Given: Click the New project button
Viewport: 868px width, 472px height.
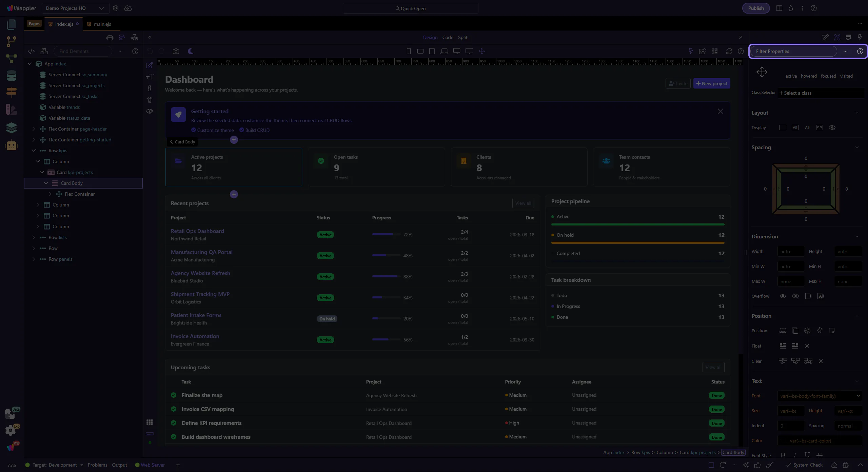Looking at the screenshot, I should (x=711, y=83).
